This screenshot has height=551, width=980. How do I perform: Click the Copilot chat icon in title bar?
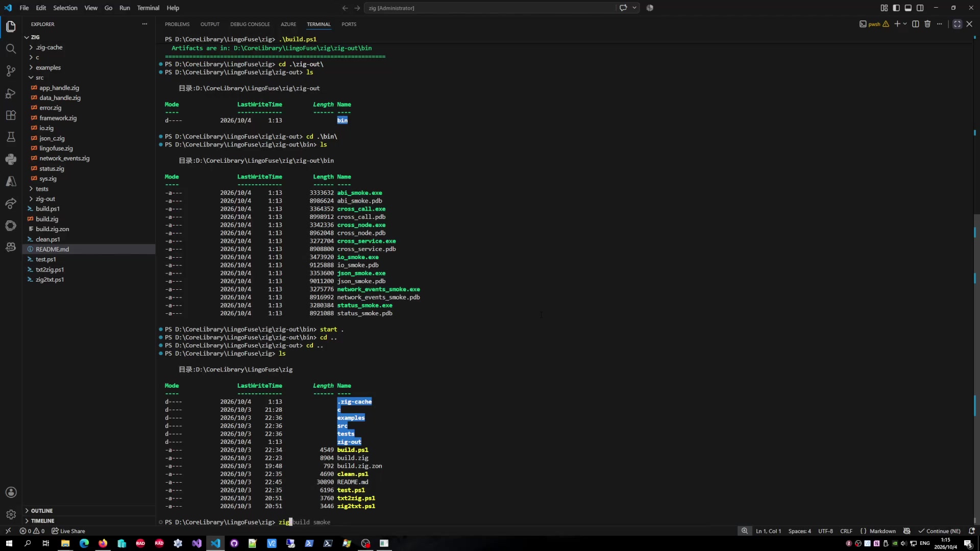tap(623, 8)
